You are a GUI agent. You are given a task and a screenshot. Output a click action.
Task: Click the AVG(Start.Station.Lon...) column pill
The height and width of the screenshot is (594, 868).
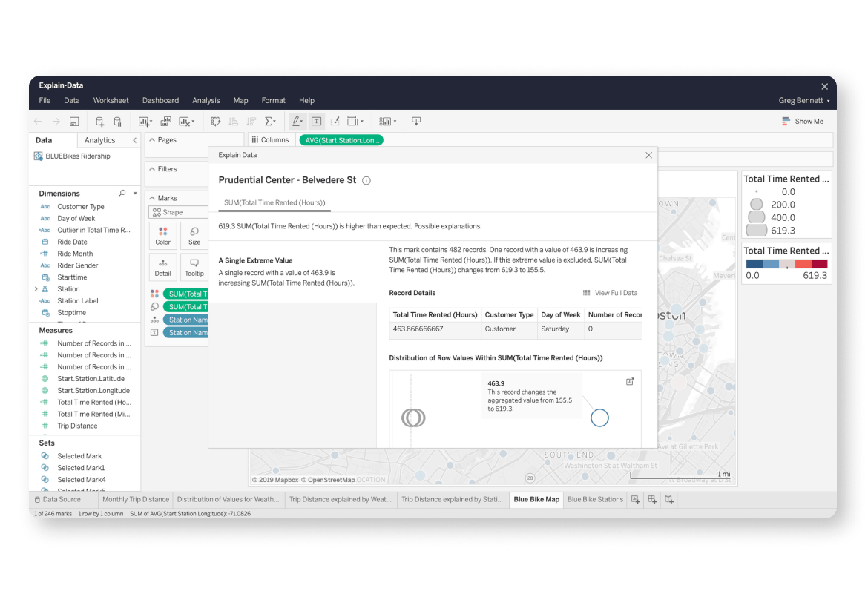coord(341,140)
